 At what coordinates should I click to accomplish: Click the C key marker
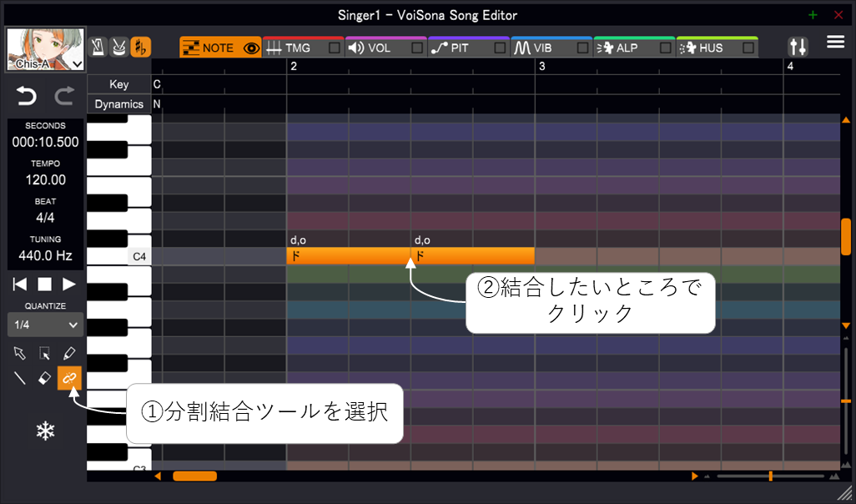point(157,84)
